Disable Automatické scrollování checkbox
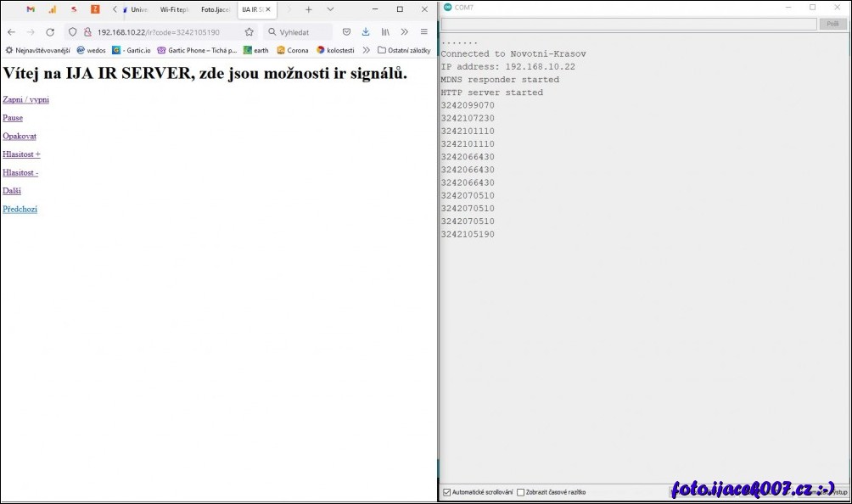Image resolution: width=852 pixels, height=504 pixels. [446, 492]
